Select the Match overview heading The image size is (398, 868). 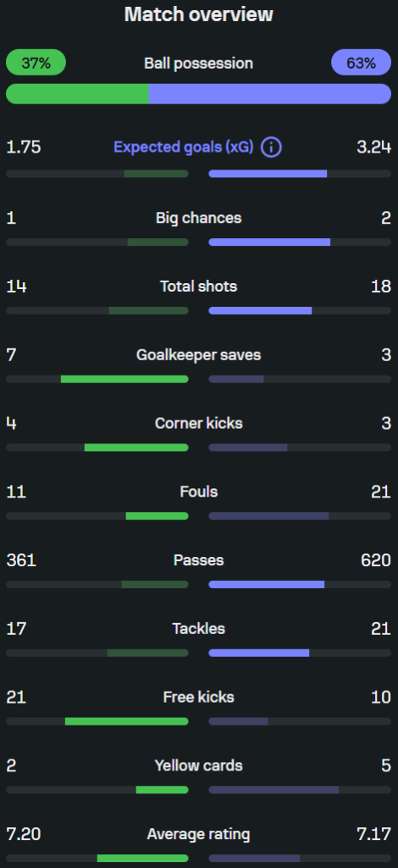click(x=198, y=14)
